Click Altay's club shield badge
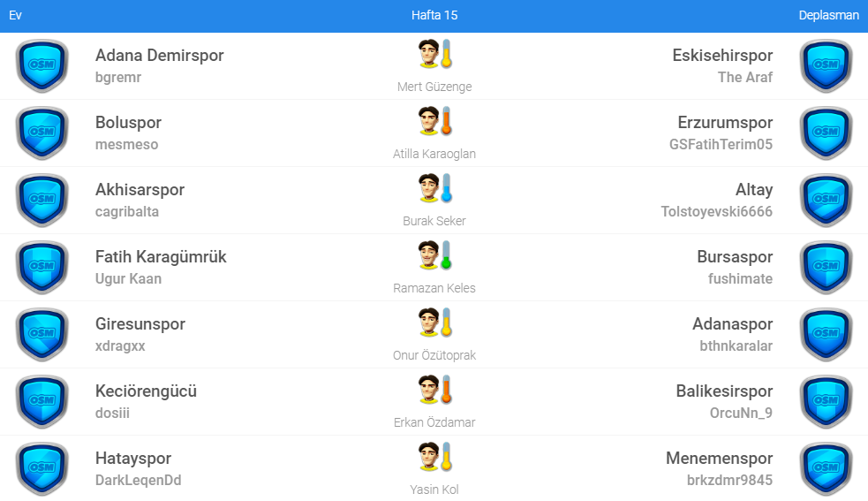Screen dimensions: 868x501 (x=826, y=201)
